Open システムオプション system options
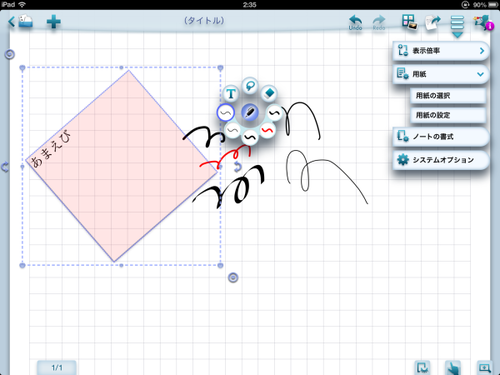The width and height of the screenshot is (500, 375). point(441,160)
